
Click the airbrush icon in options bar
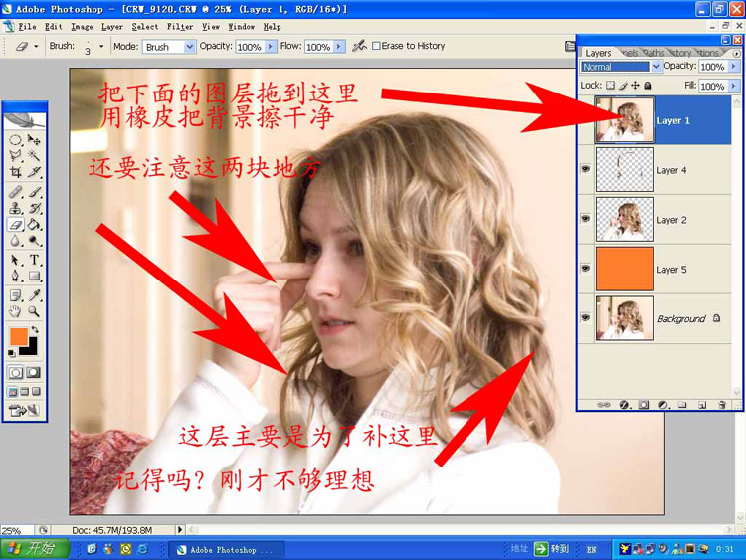[x=359, y=46]
